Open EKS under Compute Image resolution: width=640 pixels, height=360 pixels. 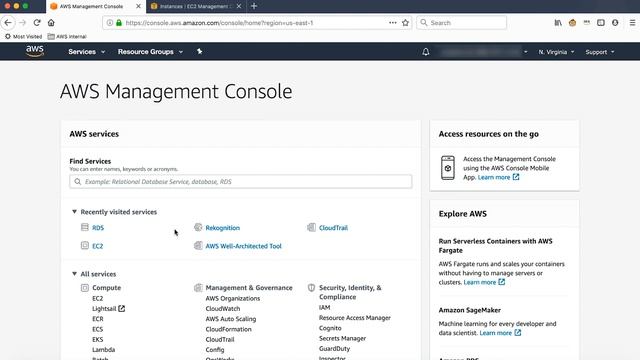[98, 339]
